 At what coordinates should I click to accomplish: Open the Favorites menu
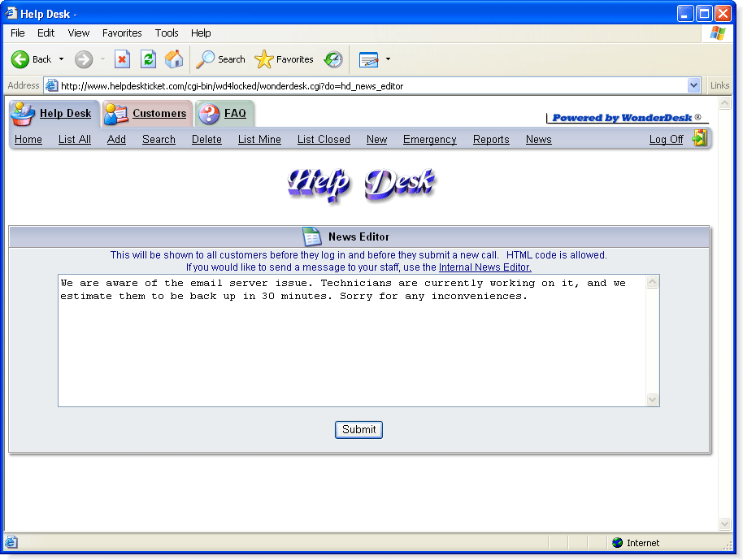(122, 33)
